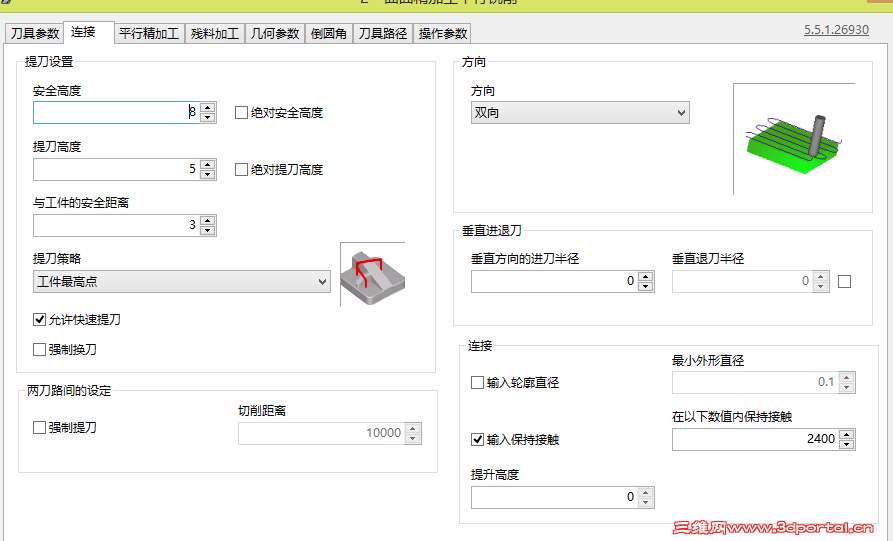Toggle the checkbox beside 垂直退刀半径

click(845, 281)
